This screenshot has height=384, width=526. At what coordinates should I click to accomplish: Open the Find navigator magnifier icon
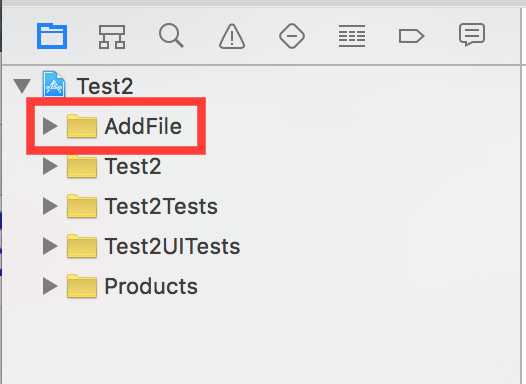pyautogui.click(x=171, y=35)
